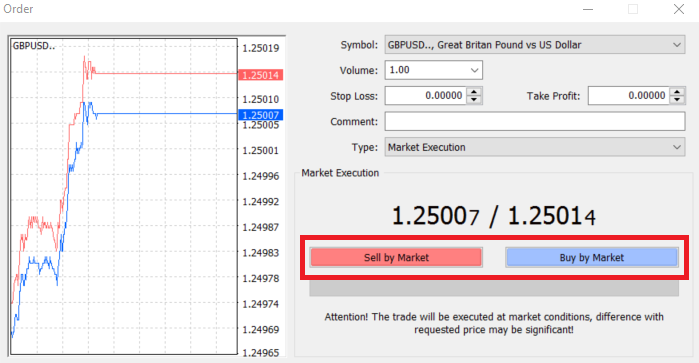This screenshot has height=363, width=699.
Task: Increase Stop Loss with up arrow
Action: 474,92
